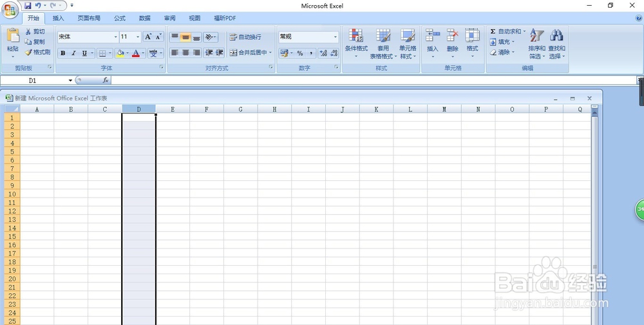This screenshot has height=325, width=644.
Task: Toggle italic formatting
Action: click(x=73, y=53)
